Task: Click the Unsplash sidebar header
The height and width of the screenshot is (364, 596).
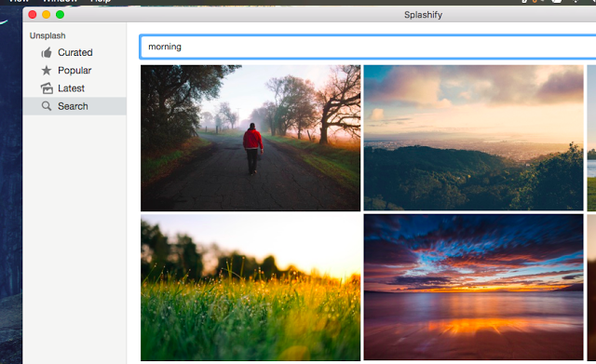Action: click(47, 35)
